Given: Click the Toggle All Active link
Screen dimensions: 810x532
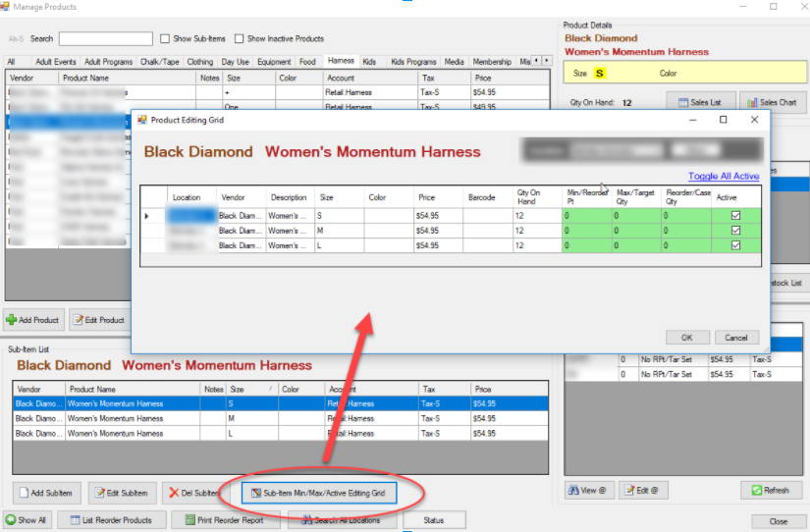Looking at the screenshot, I should [724, 176].
